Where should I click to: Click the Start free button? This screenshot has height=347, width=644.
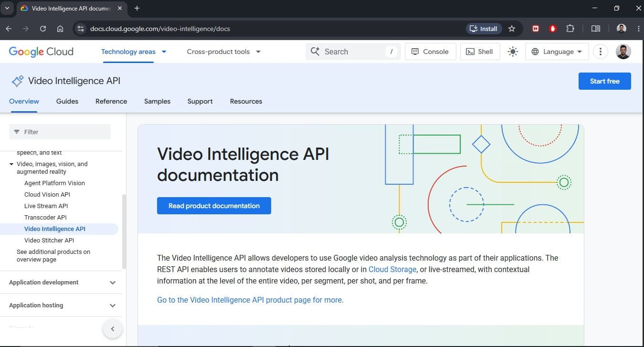(604, 81)
